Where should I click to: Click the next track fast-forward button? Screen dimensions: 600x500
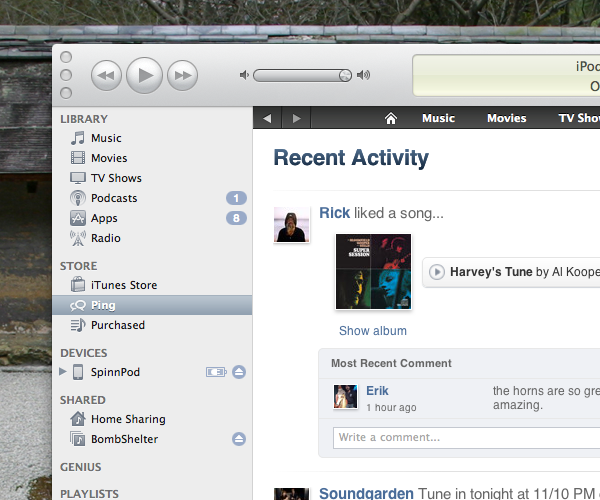pos(183,75)
